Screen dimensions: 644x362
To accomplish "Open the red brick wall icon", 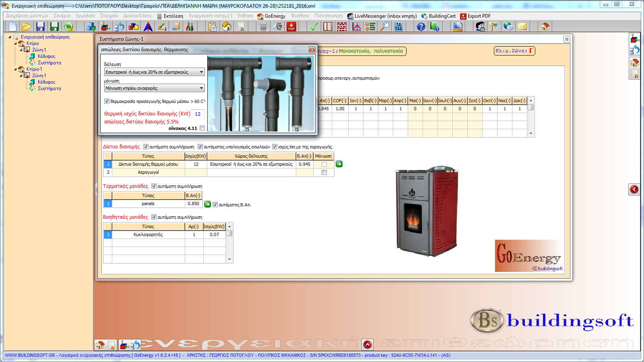I will click(342, 27).
